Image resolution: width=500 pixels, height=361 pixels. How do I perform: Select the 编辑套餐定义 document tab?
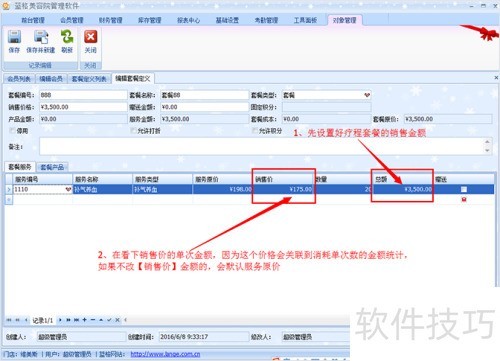[133, 79]
